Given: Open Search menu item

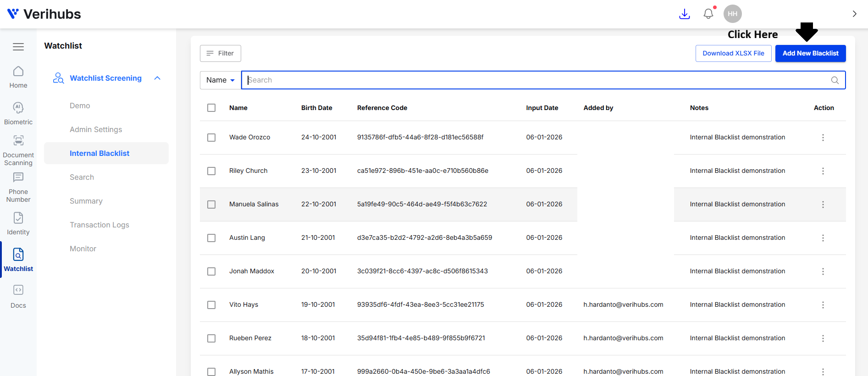Looking at the screenshot, I should [x=82, y=177].
